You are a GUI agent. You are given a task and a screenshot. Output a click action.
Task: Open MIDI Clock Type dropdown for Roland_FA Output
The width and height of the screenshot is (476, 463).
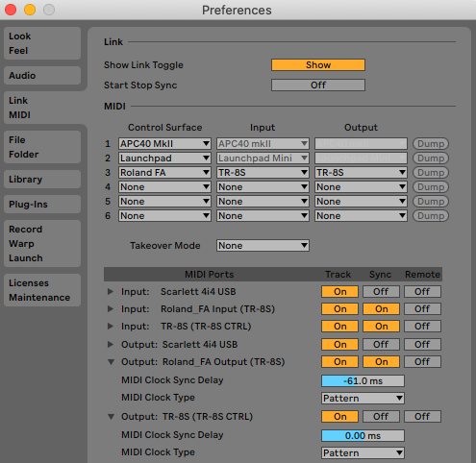click(x=363, y=399)
